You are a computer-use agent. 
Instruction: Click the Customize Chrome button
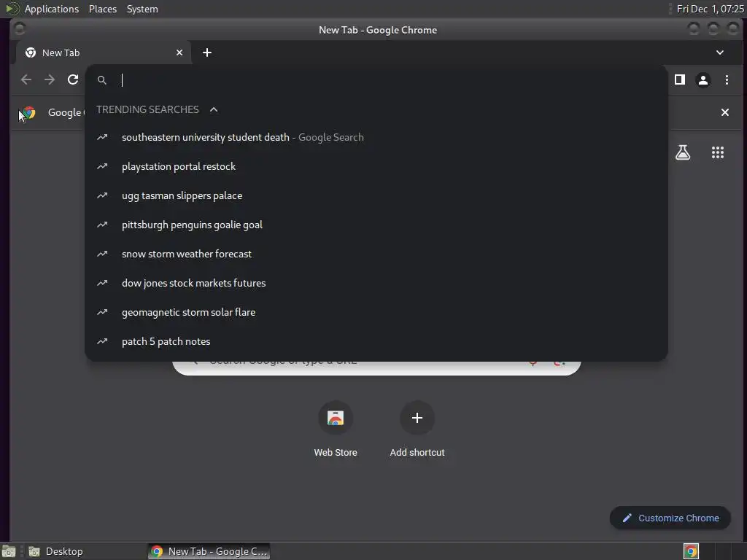670,518
